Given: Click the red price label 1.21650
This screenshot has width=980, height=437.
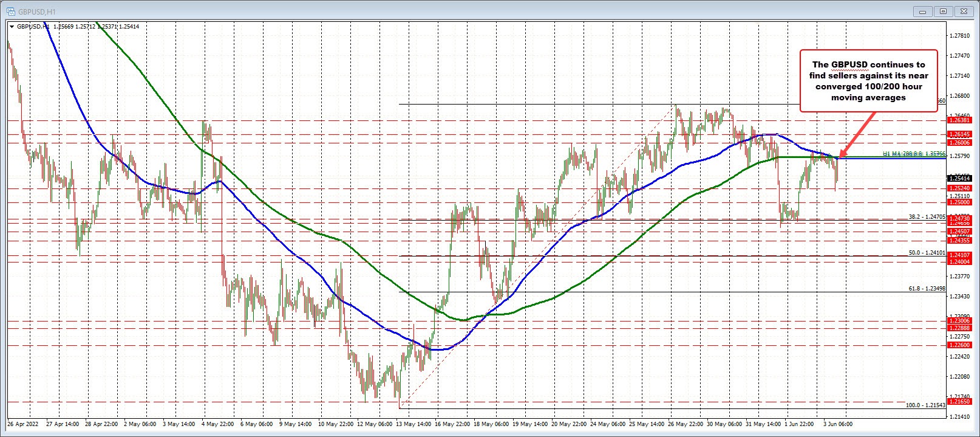Looking at the screenshot, I should [959, 402].
